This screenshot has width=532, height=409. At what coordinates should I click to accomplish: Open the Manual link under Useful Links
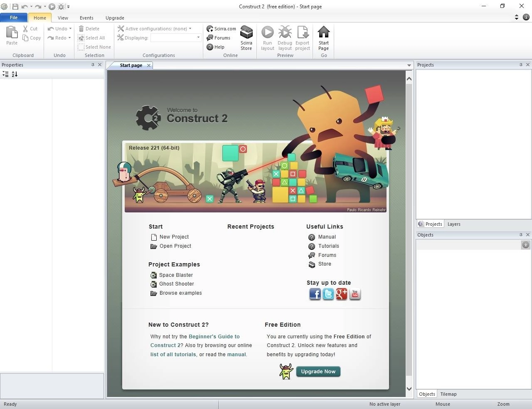[327, 237]
